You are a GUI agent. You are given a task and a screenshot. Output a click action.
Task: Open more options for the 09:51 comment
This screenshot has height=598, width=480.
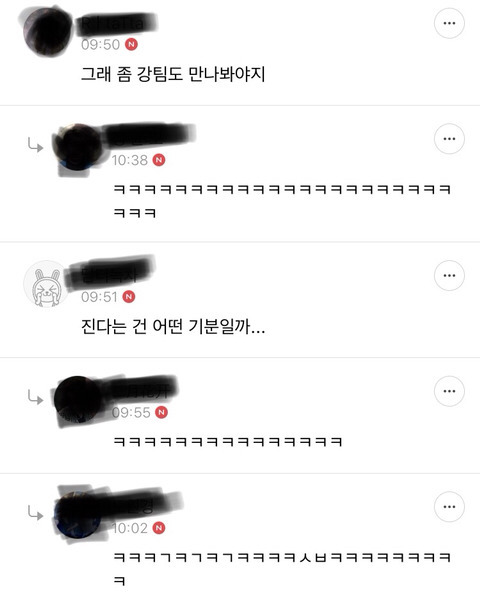449,275
